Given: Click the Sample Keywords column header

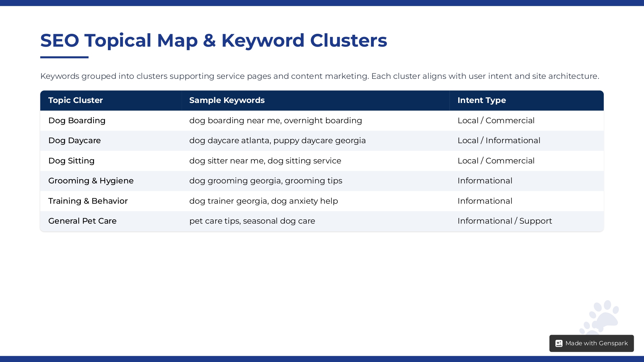Looking at the screenshot, I should click(227, 100).
